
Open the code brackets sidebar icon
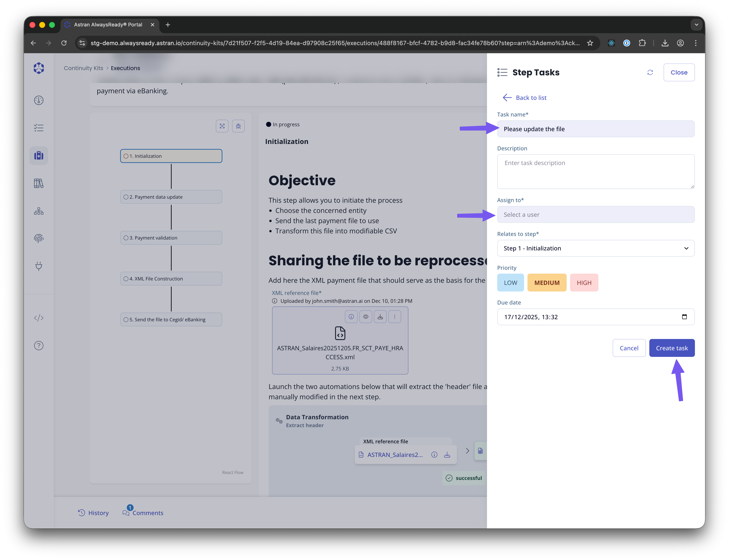(39, 318)
